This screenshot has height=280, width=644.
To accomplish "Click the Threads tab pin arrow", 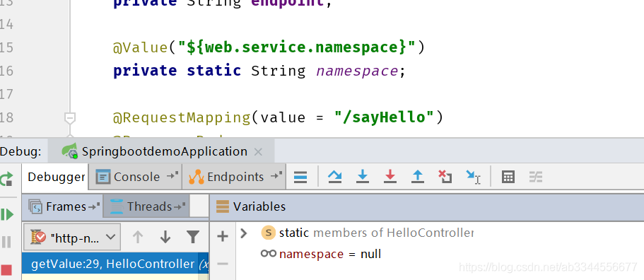I will click(180, 206).
